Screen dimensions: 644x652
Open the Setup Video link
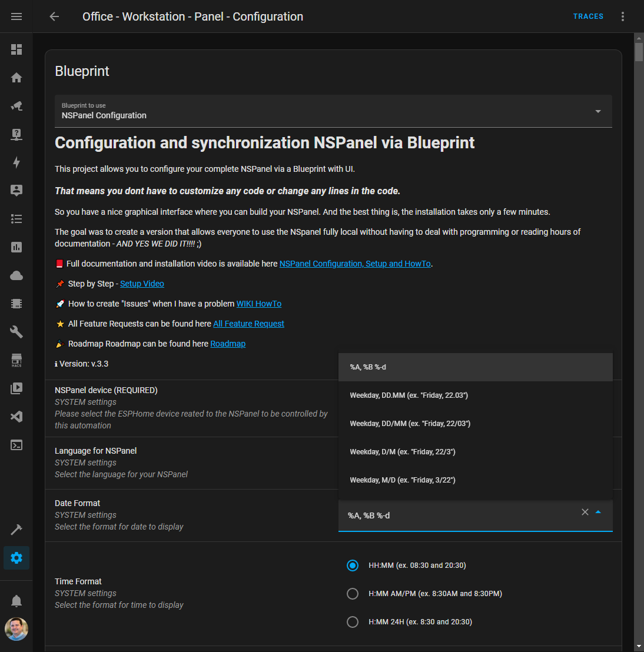[x=142, y=283]
